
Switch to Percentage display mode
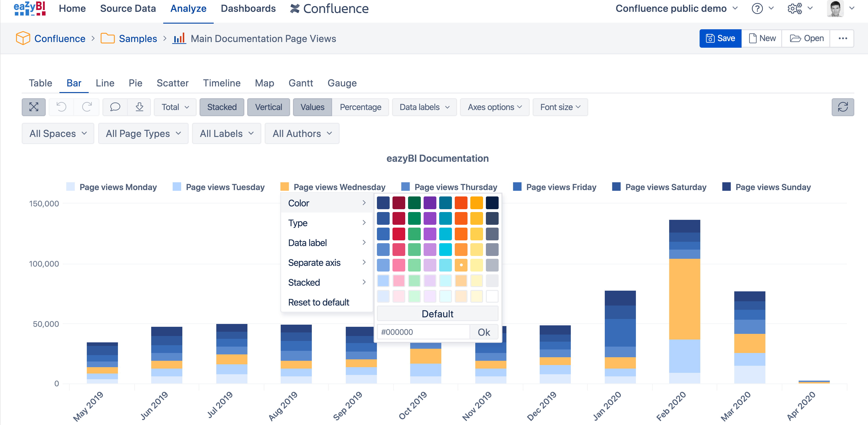coord(360,107)
